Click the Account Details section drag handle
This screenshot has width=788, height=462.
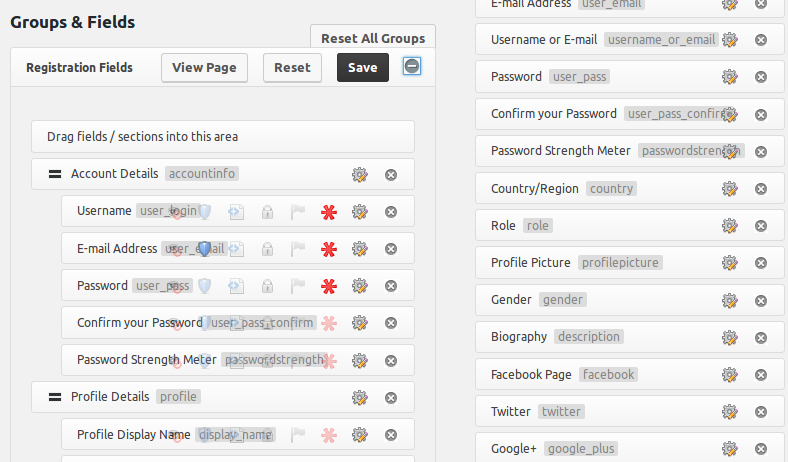click(x=55, y=174)
